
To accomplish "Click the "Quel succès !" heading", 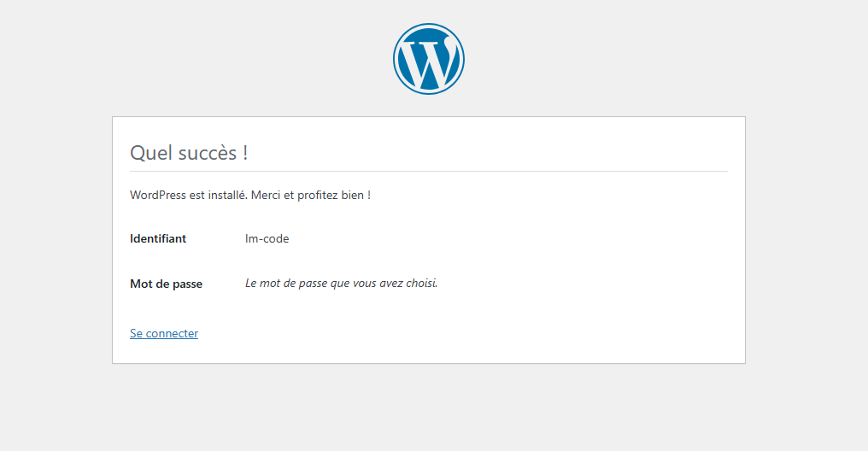I will click(189, 153).
